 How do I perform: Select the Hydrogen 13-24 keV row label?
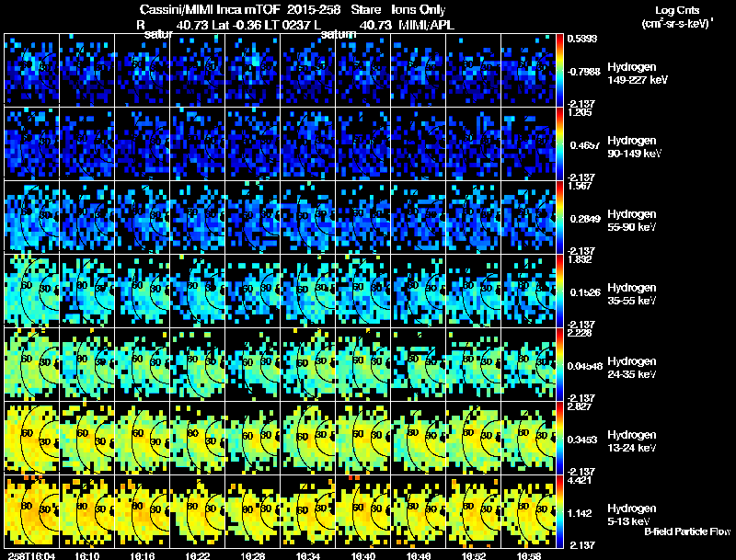tap(632, 441)
